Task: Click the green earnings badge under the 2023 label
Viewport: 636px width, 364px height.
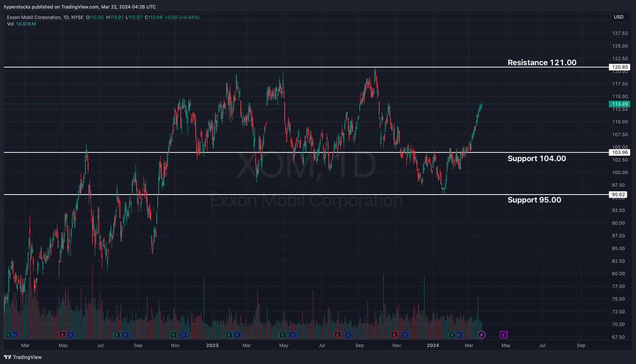Action: [x=229, y=335]
